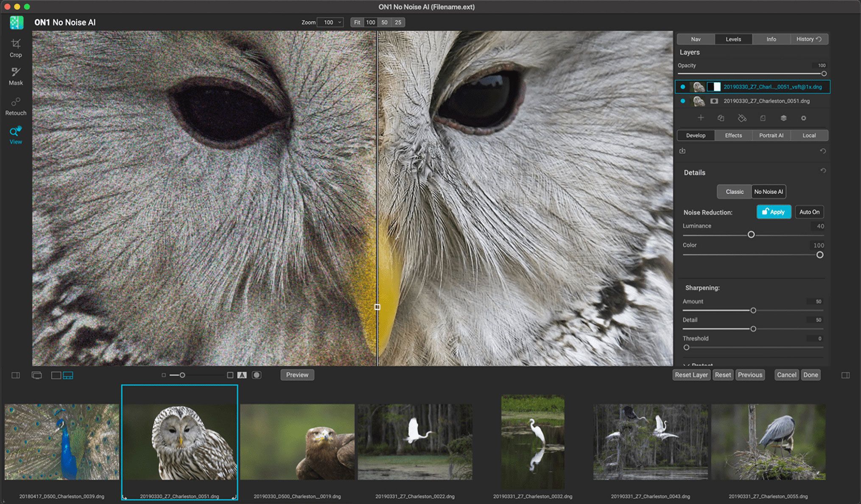861x504 pixels.
Task: Click the filmstrip view icon
Action: click(68, 375)
